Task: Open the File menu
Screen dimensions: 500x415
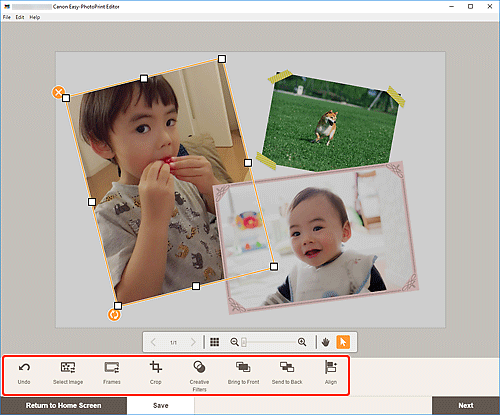Action: [7, 17]
